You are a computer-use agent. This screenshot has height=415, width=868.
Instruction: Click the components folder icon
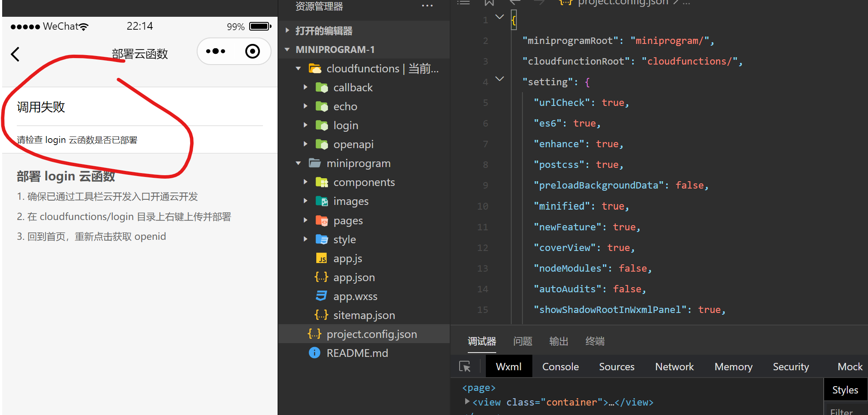pyautogui.click(x=322, y=182)
